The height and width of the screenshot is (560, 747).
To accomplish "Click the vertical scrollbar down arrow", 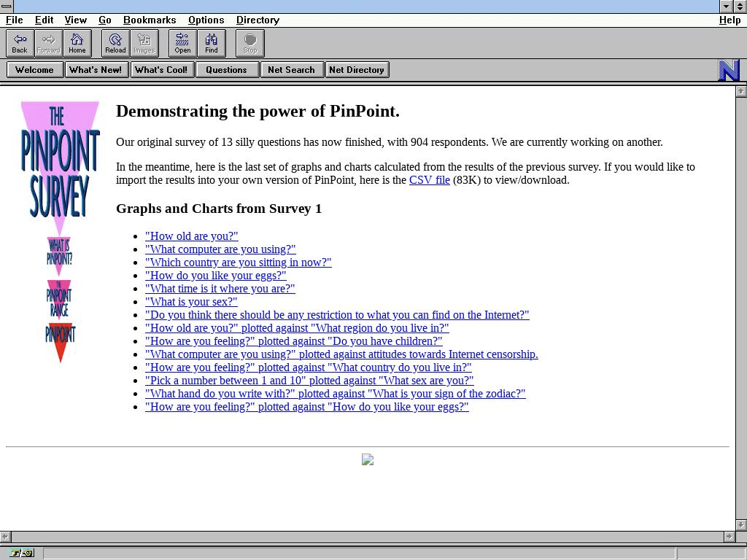I will pos(741,524).
